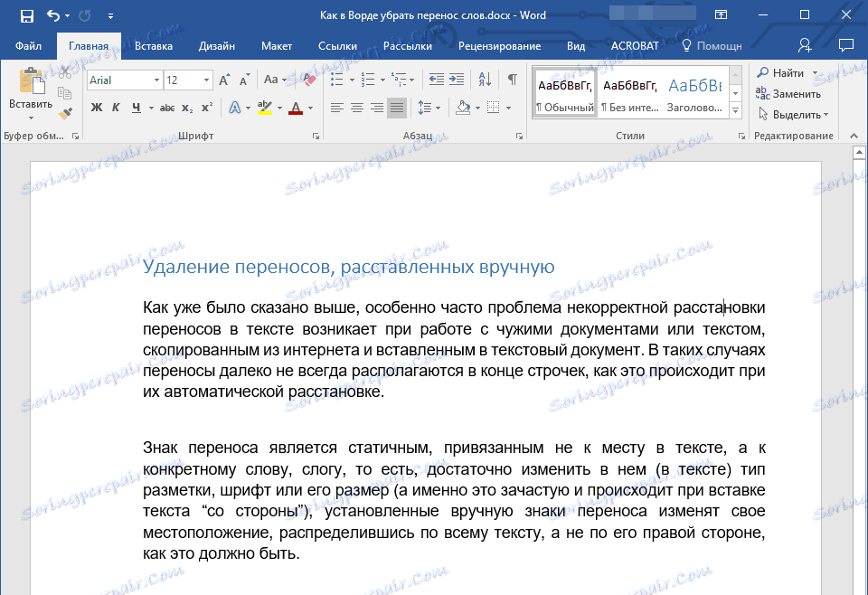Toggle bold (Ж) formatting

pos(97,109)
